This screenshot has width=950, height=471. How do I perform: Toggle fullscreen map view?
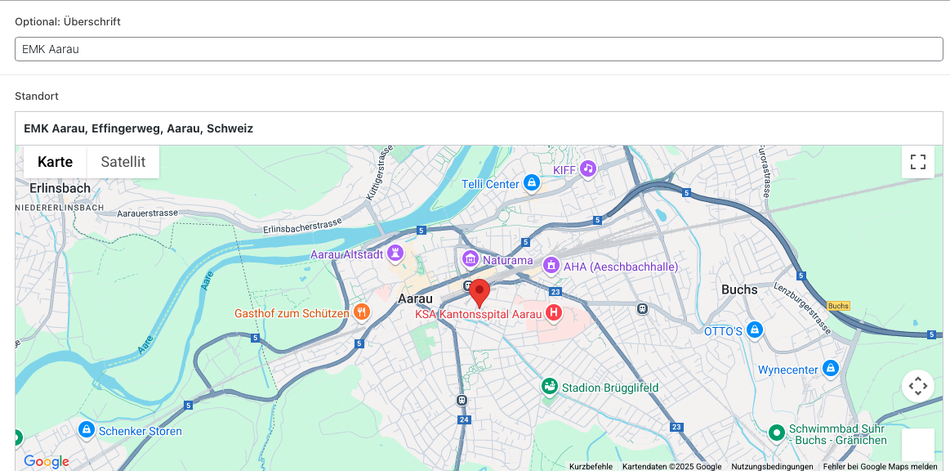(x=918, y=162)
